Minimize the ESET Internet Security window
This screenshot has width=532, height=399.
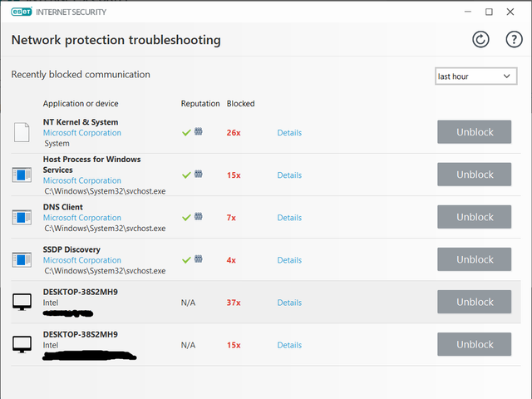pos(468,12)
